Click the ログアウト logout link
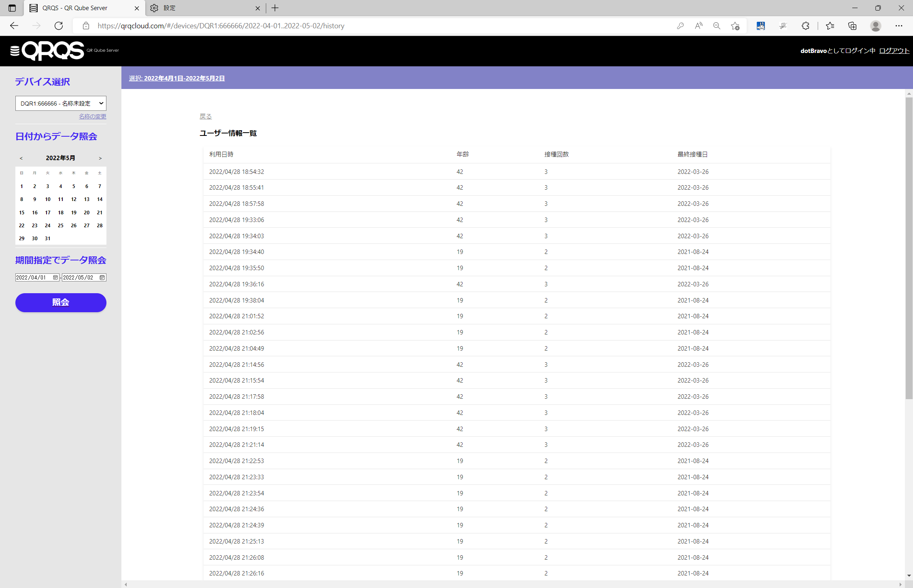913x588 pixels. click(x=894, y=51)
